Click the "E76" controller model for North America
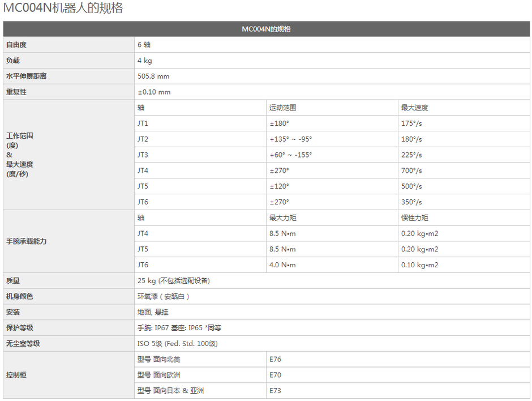The height and width of the screenshot is (401, 532). pos(275,359)
